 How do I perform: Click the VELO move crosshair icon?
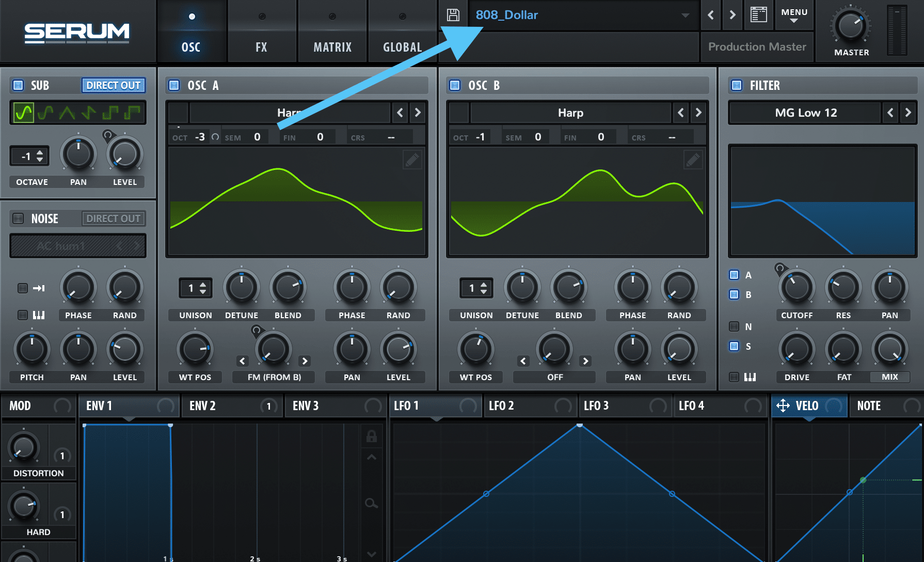tap(783, 405)
